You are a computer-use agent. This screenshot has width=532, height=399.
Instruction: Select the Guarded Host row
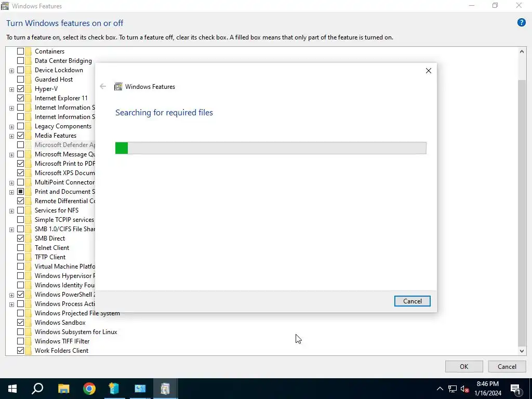(x=54, y=79)
